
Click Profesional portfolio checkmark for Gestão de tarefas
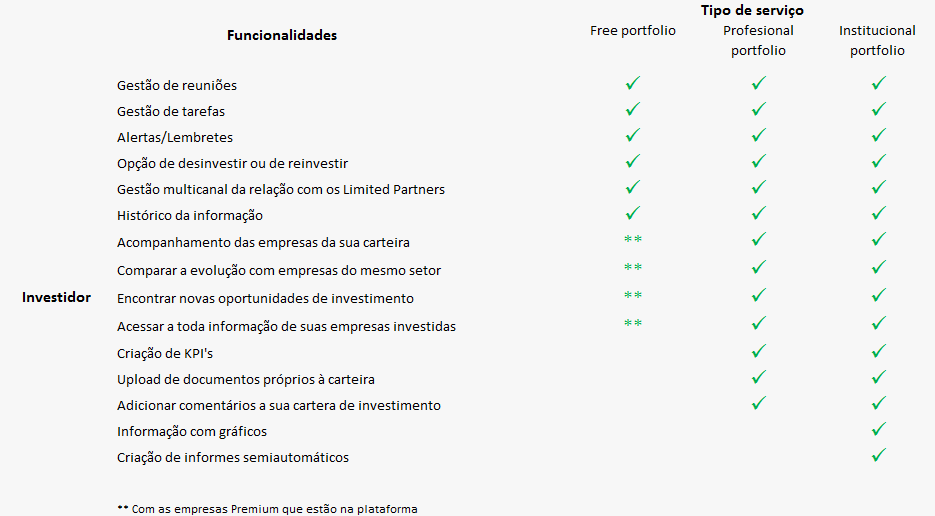758,109
